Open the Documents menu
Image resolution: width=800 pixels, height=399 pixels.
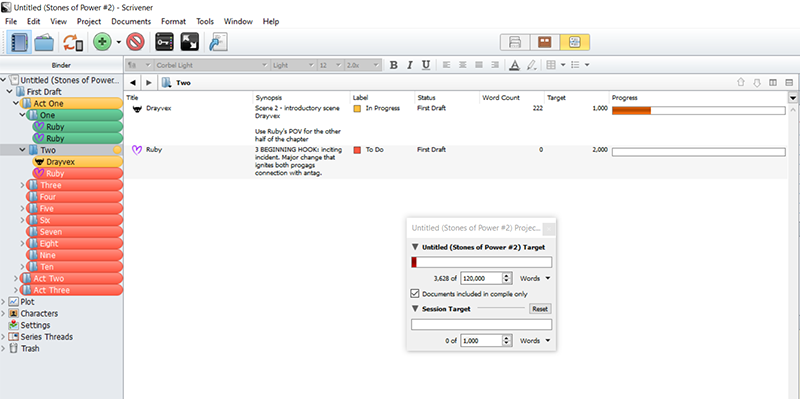point(131,21)
